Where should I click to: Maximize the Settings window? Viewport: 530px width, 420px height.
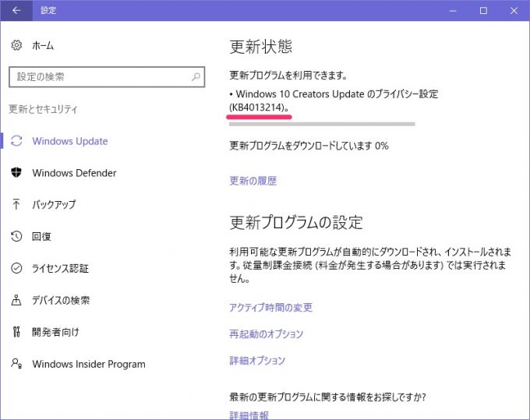483,10
